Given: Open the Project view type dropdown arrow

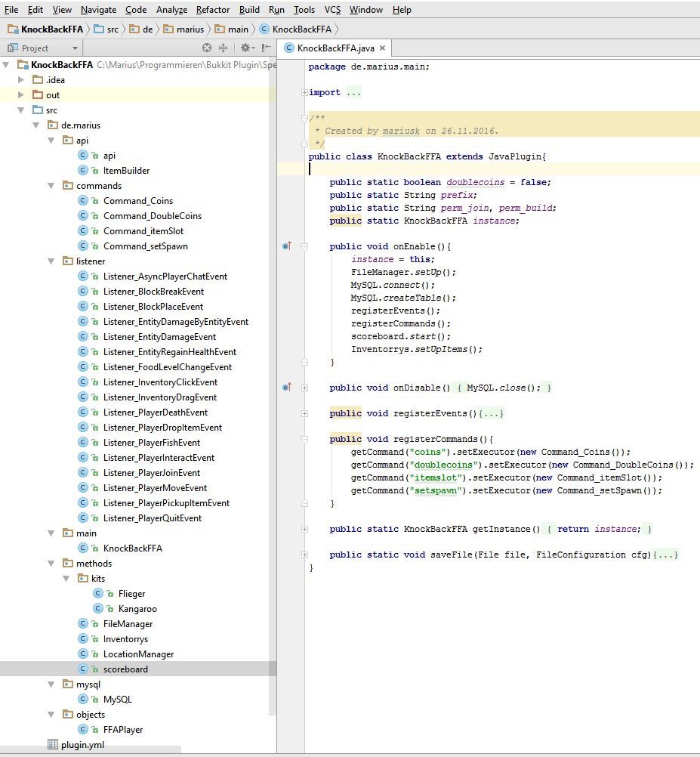Looking at the screenshot, I should tap(75, 48).
